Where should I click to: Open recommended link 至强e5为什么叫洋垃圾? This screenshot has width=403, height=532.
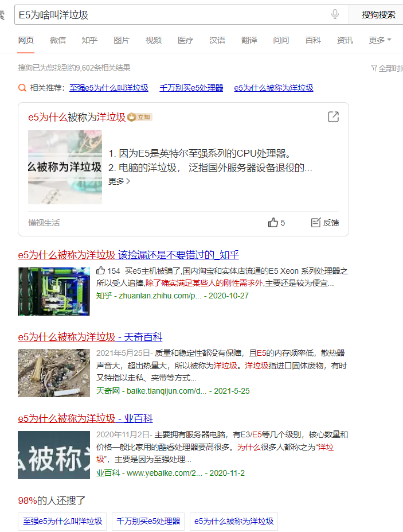click(109, 88)
